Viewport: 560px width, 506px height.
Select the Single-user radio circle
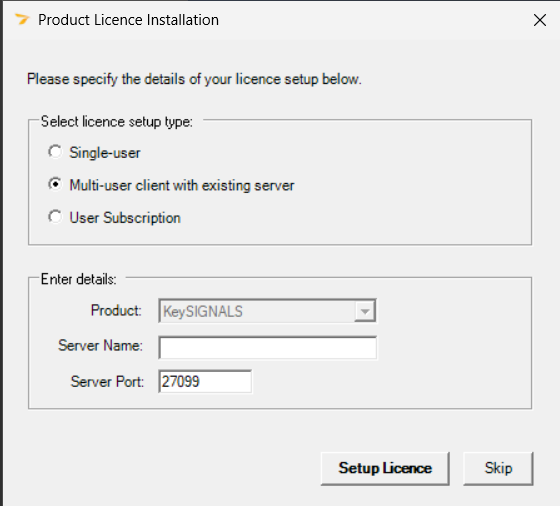pos(55,152)
